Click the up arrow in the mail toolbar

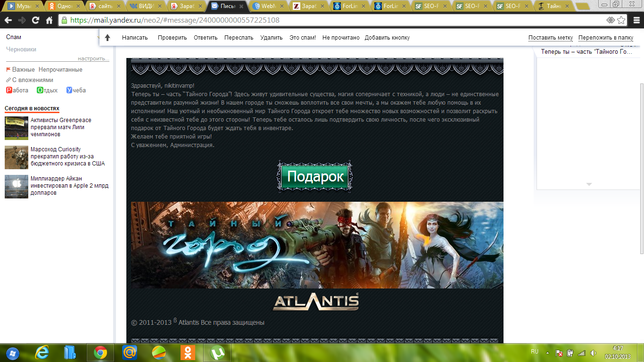click(x=107, y=38)
